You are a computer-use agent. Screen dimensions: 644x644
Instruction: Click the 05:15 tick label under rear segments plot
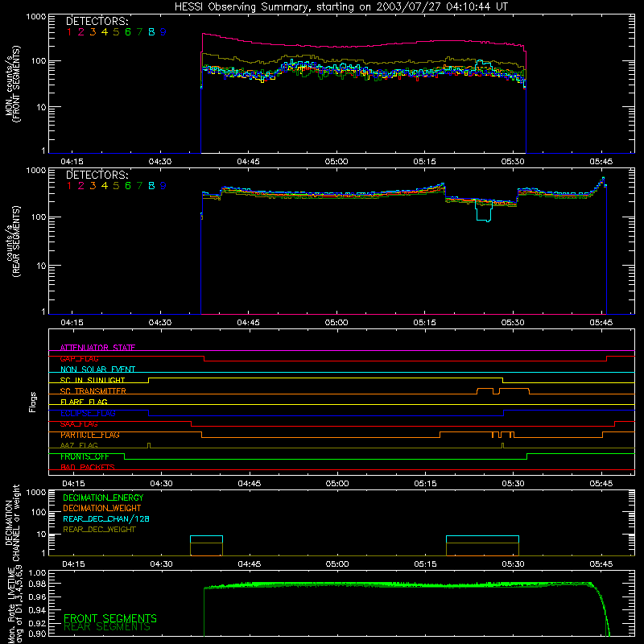(x=425, y=323)
